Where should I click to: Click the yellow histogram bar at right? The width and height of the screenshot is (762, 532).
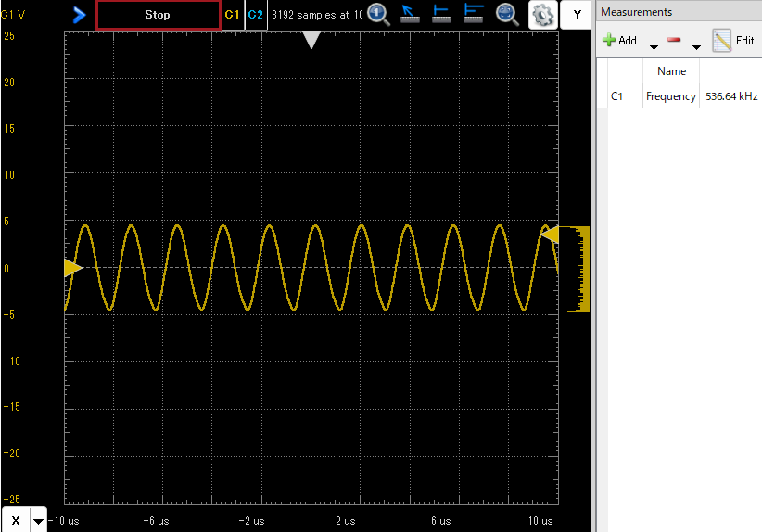coord(578,269)
